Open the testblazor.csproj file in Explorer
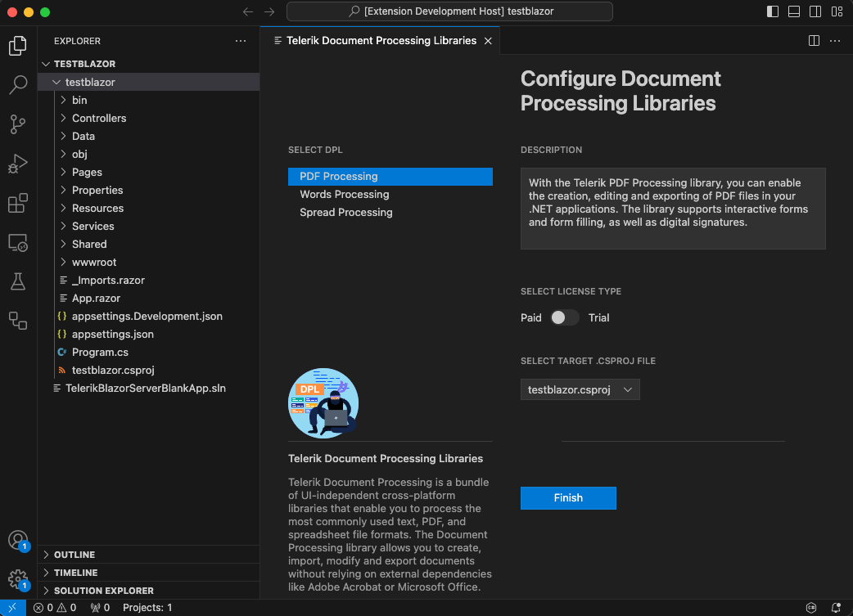853x616 pixels. coord(148,370)
